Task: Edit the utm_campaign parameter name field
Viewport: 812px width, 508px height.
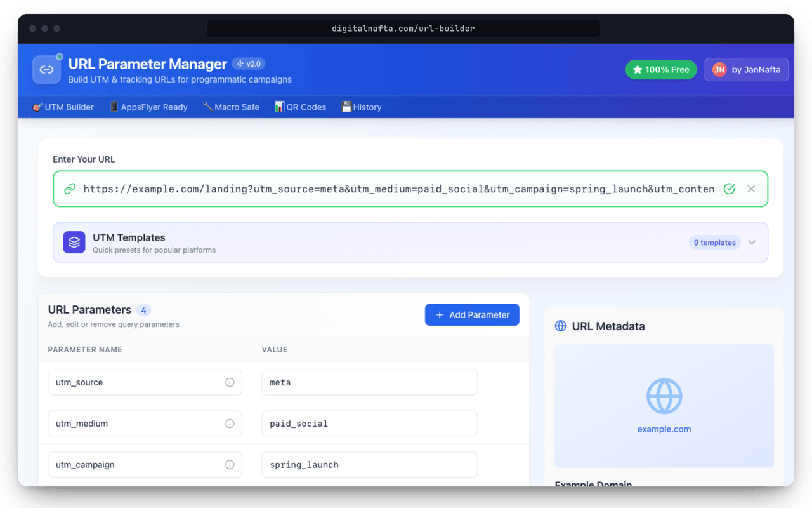Action: (145, 465)
